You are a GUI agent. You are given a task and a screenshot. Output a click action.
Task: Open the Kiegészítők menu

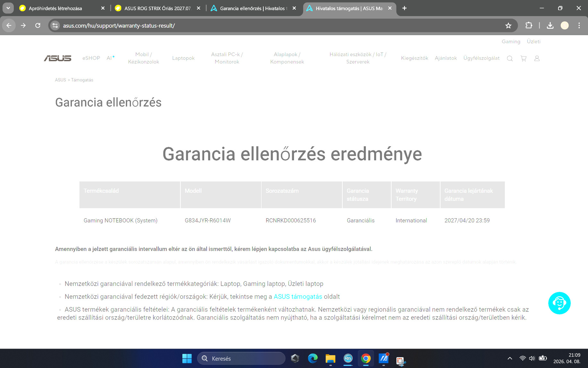point(414,58)
